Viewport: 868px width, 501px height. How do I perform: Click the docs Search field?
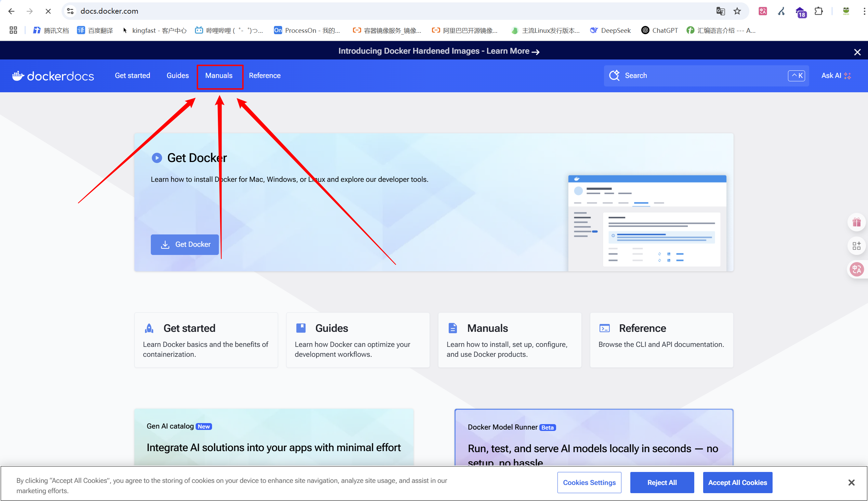click(706, 76)
